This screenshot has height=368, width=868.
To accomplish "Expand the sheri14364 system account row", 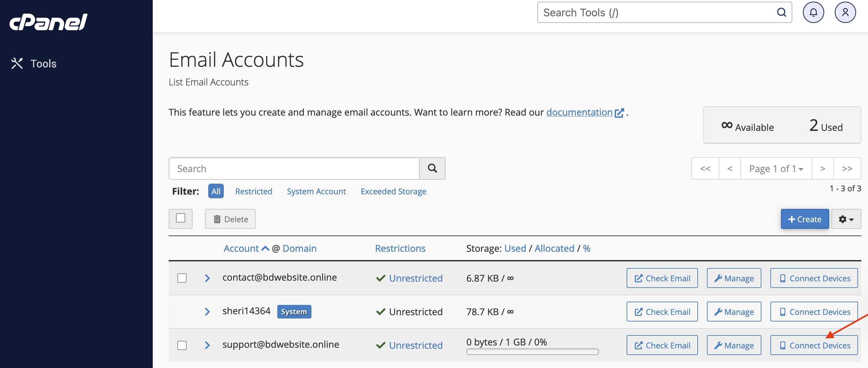I will (207, 312).
